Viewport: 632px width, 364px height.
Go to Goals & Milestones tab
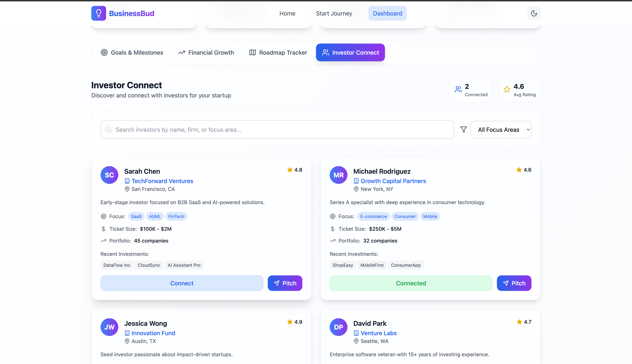pos(132,52)
